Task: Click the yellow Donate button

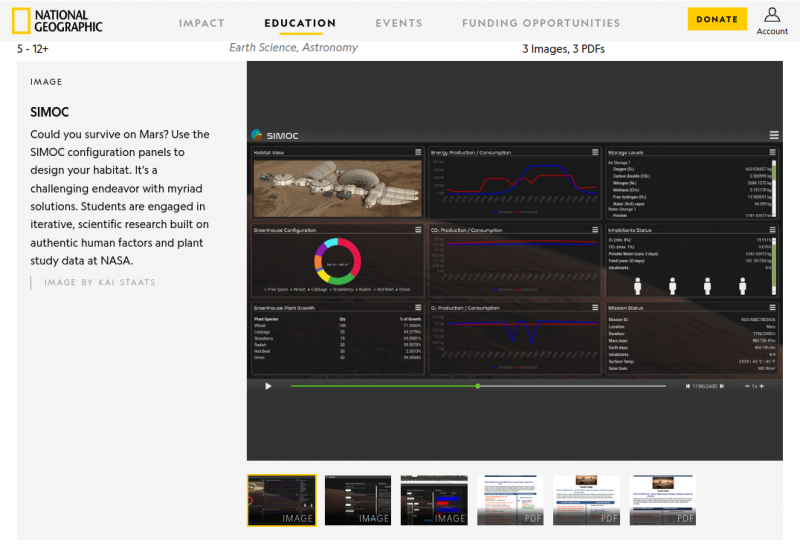Action: coord(717,19)
